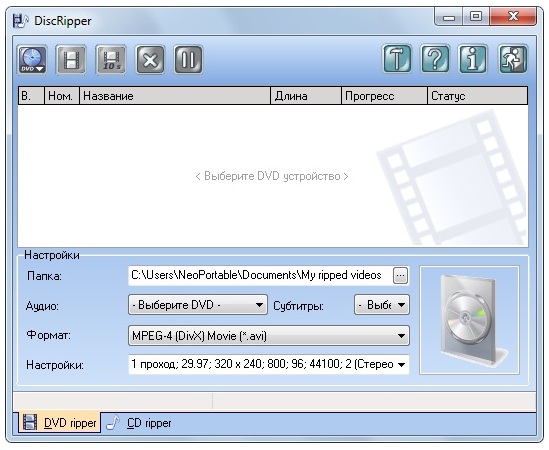
Task: Open settings with the hammer icon
Action: click(x=397, y=59)
